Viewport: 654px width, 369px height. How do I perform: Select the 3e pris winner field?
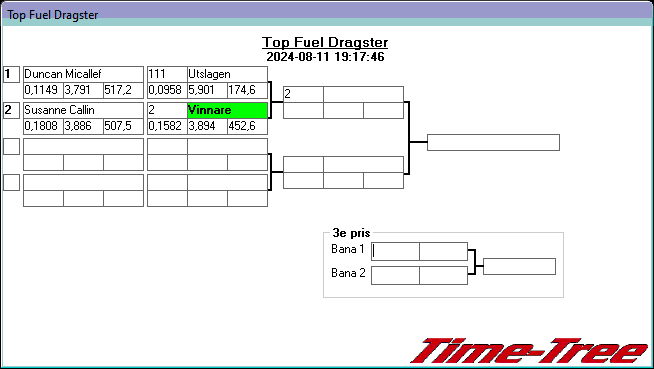tap(519, 266)
